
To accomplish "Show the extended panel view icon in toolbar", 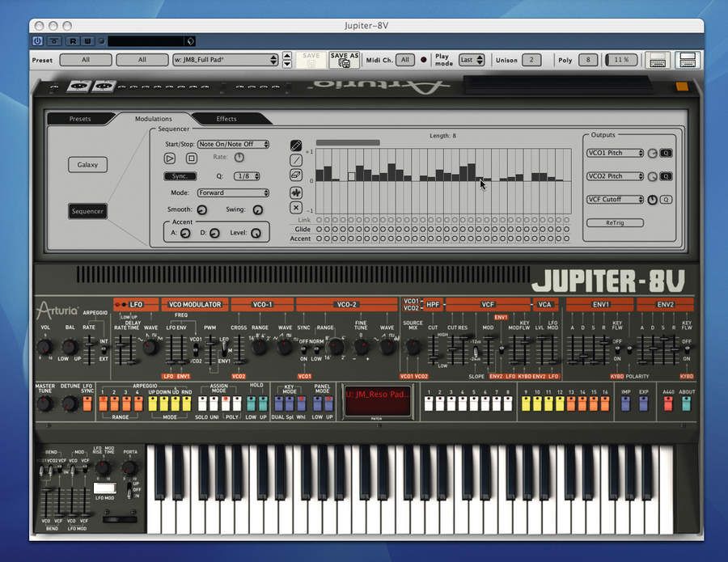I will click(x=687, y=60).
